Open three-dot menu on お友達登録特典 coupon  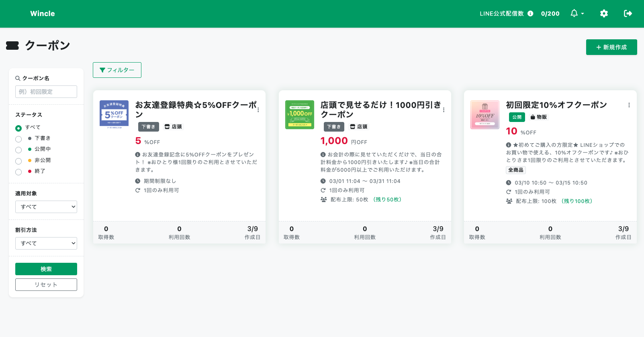tap(258, 110)
